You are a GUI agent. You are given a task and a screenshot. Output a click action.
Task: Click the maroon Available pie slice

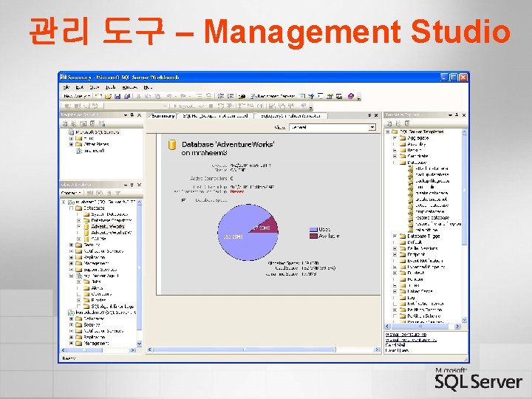(267, 225)
